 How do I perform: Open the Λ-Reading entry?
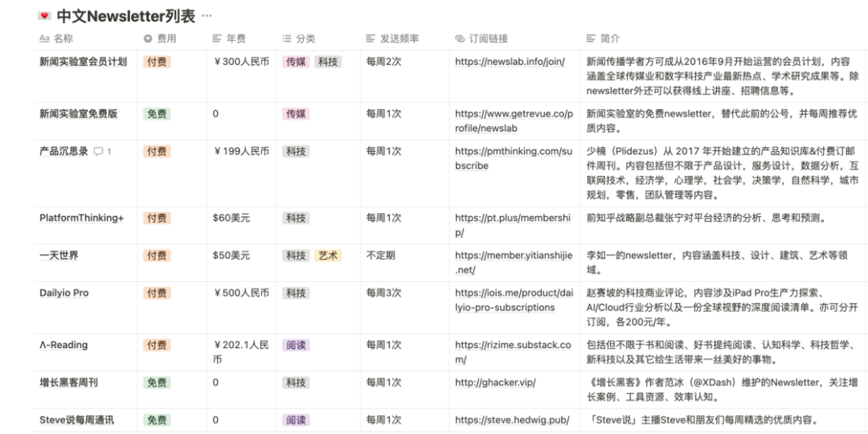(63, 346)
